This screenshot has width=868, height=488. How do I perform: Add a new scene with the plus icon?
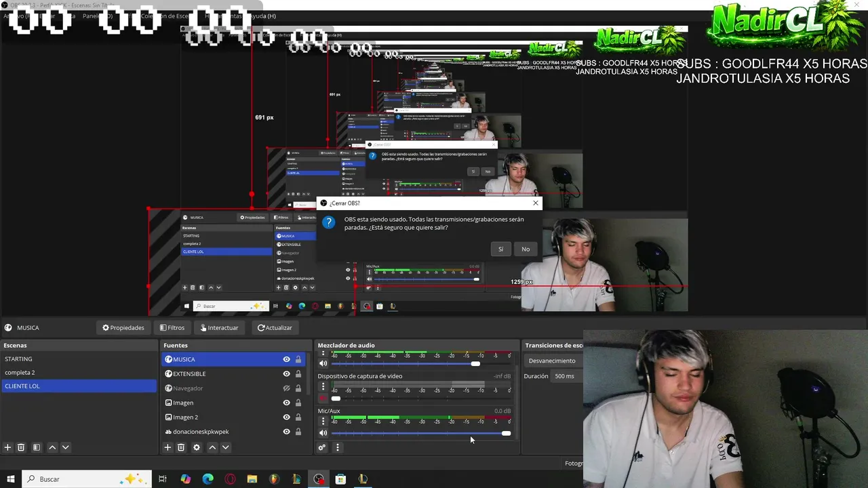tap(7, 447)
